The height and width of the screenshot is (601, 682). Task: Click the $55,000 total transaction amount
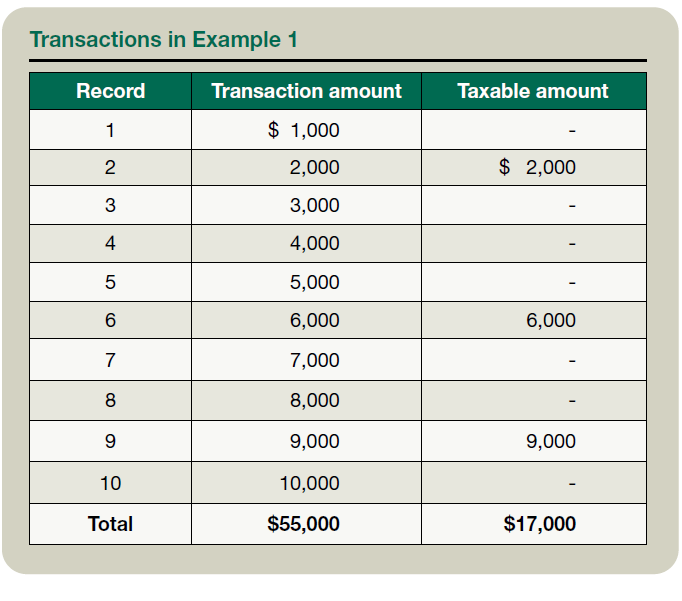303,524
